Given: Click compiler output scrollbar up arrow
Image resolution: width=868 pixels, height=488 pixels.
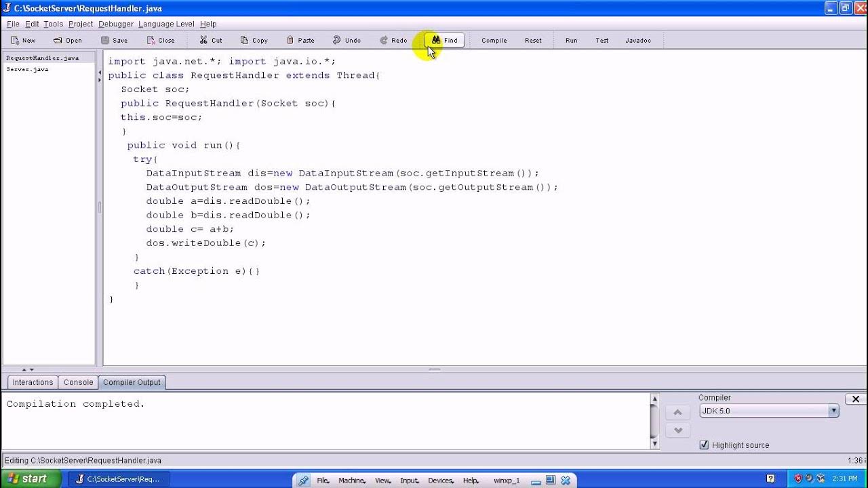Looking at the screenshot, I should click(x=654, y=399).
